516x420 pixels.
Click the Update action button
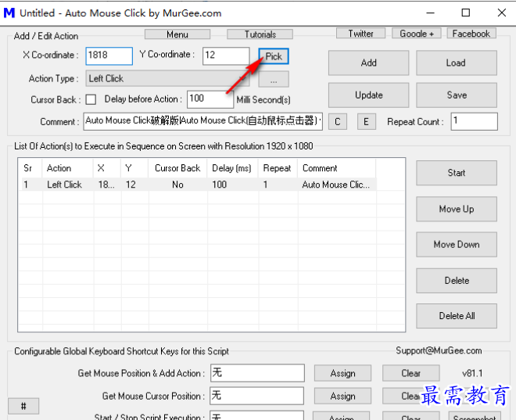[x=368, y=95]
